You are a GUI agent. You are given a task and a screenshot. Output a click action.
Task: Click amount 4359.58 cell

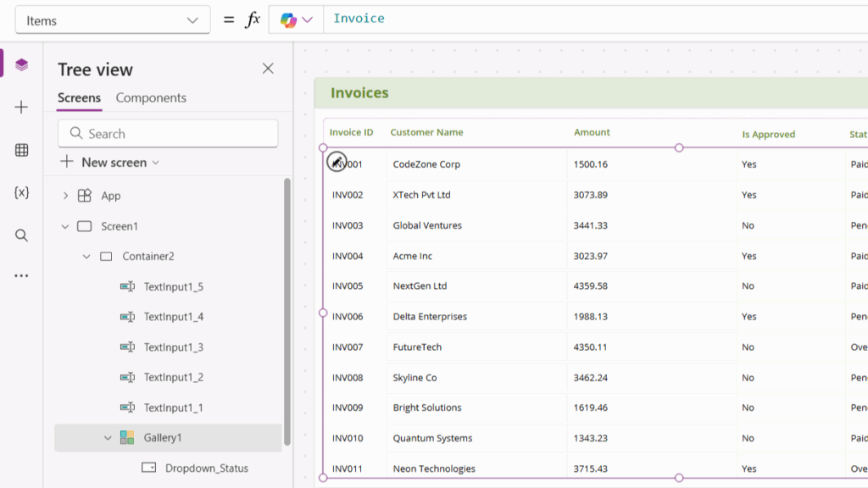[x=590, y=286]
